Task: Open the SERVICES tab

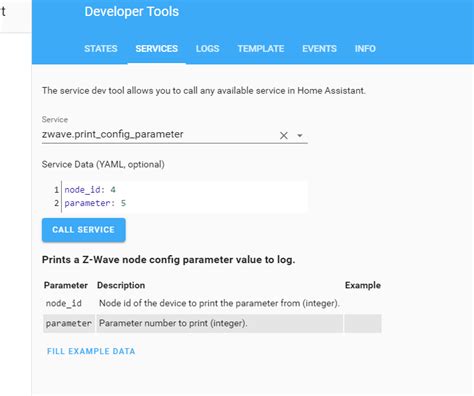Action: coord(157,49)
